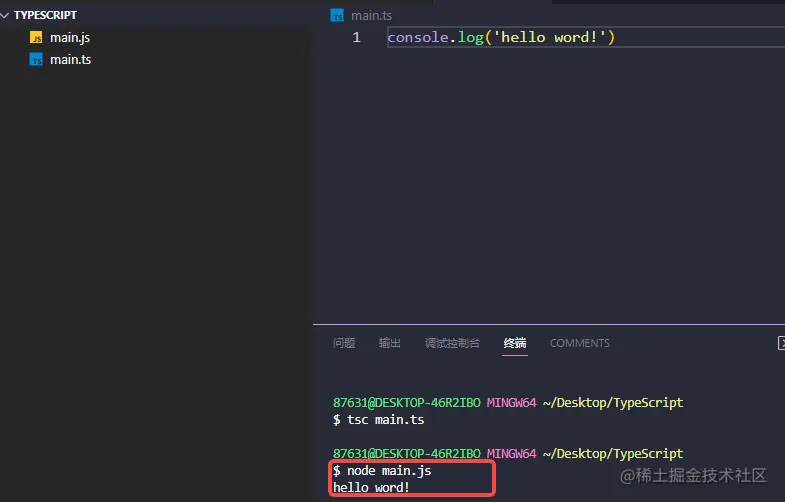Image resolution: width=785 pixels, height=502 pixels.
Task: Click the yellow JS file icon
Action: pos(36,38)
